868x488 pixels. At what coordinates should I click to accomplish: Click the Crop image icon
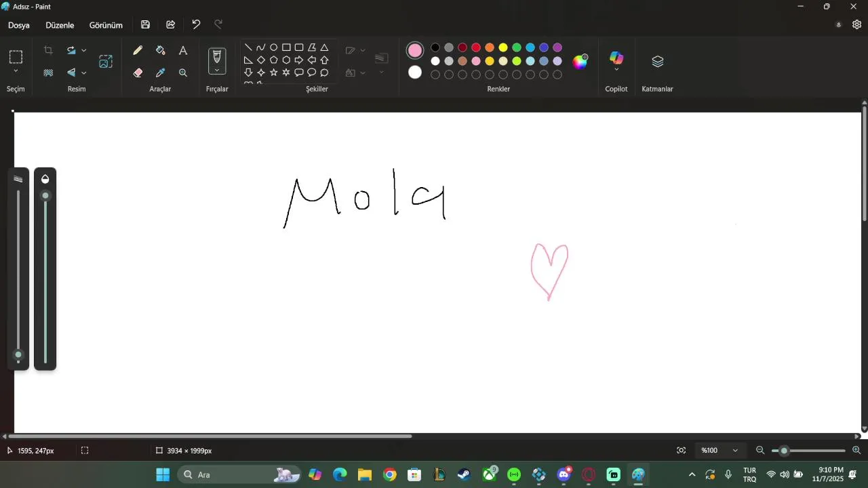tap(48, 50)
